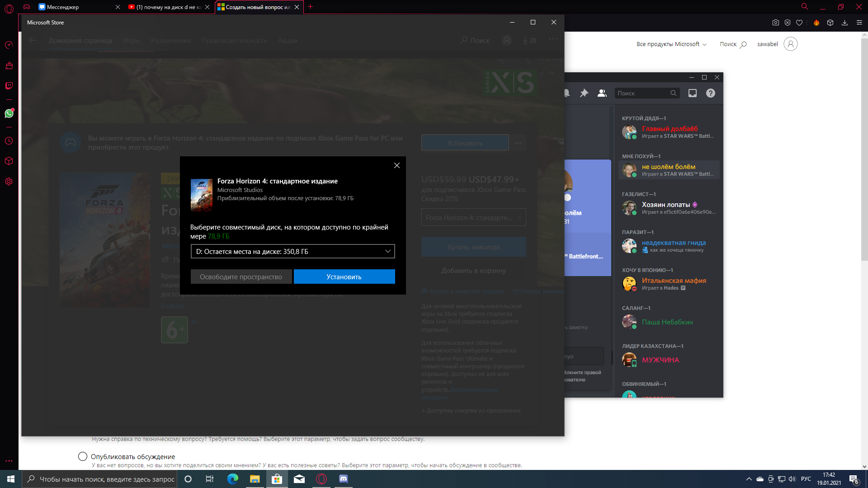Image resolution: width=868 pixels, height=488 pixels.
Task: Expand Все продукты Microsoft dropdown
Action: point(671,44)
